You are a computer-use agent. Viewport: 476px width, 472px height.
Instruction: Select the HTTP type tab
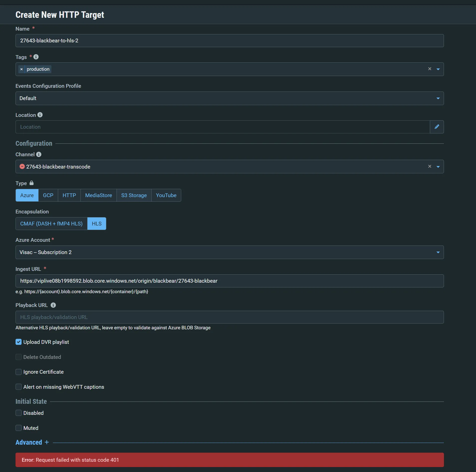[69, 195]
